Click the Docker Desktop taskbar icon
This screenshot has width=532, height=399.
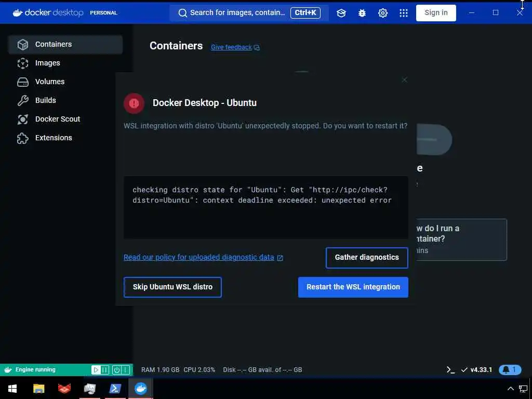coord(140,389)
